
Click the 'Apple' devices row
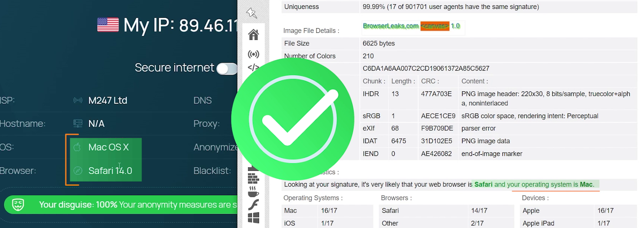[578, 211]
